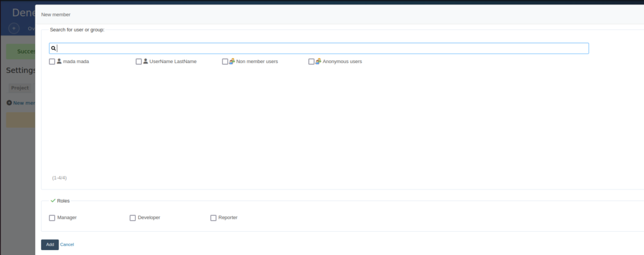Focus the user or group search field

point(322,48)
